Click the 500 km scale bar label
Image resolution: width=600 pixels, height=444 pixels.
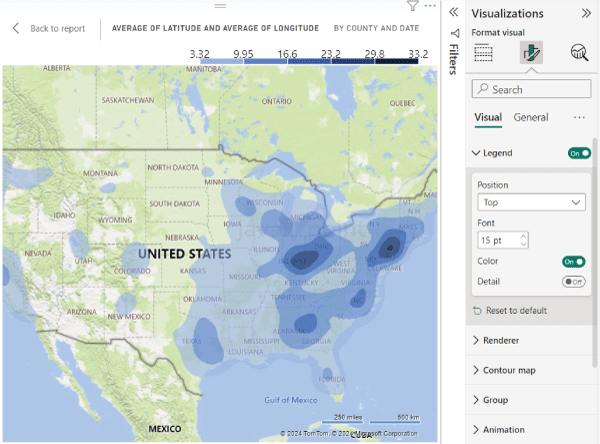[408, 417]
